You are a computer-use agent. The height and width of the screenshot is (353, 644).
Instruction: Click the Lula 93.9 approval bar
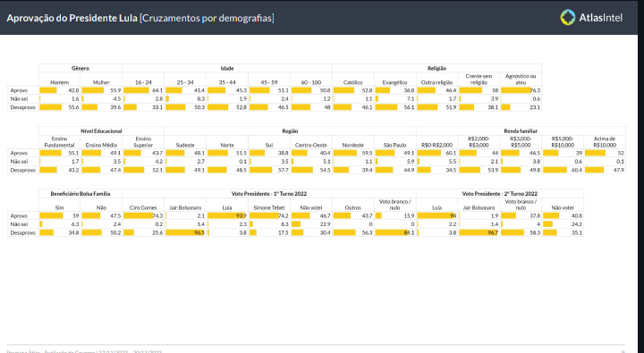227,216
